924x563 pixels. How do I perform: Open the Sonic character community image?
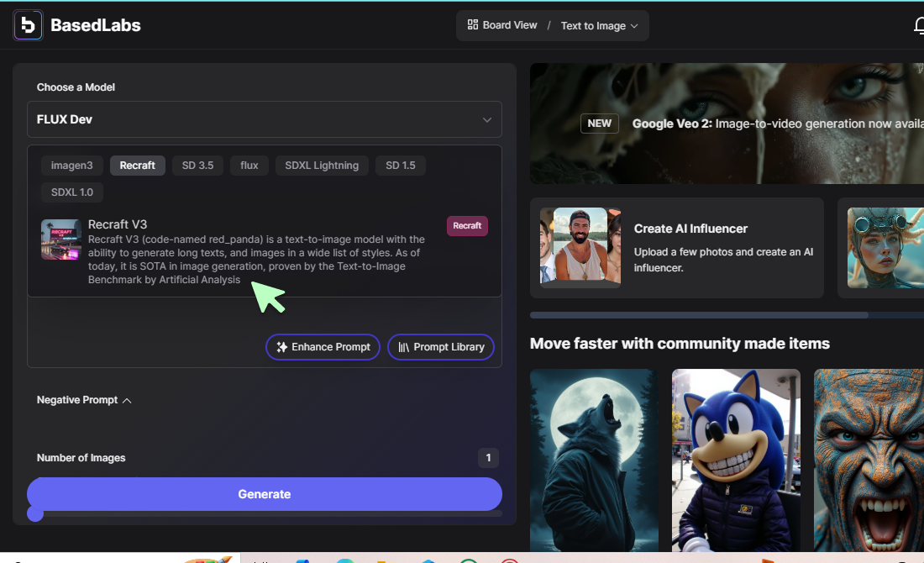736,460
